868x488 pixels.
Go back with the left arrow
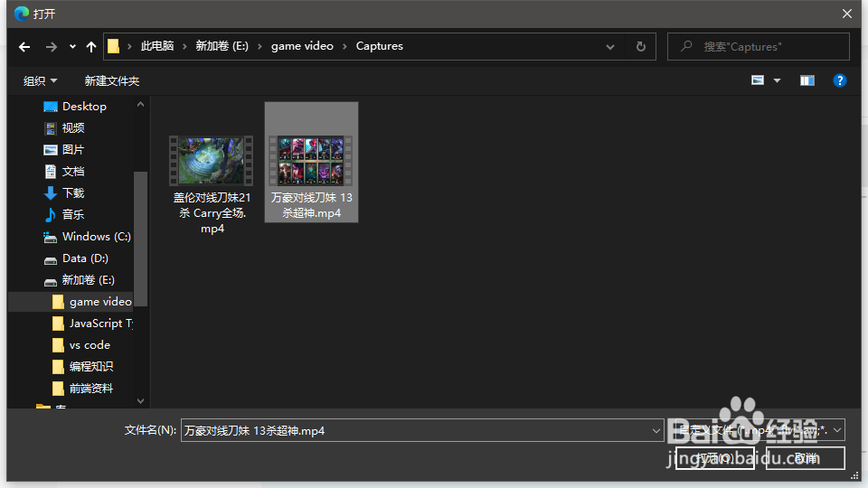[24, 47]
